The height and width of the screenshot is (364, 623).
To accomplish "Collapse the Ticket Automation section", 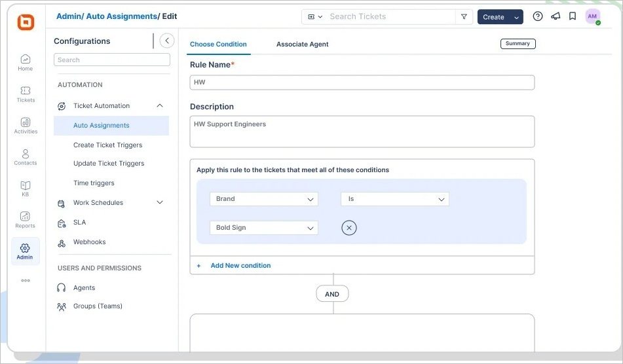I will click(160, 105).
